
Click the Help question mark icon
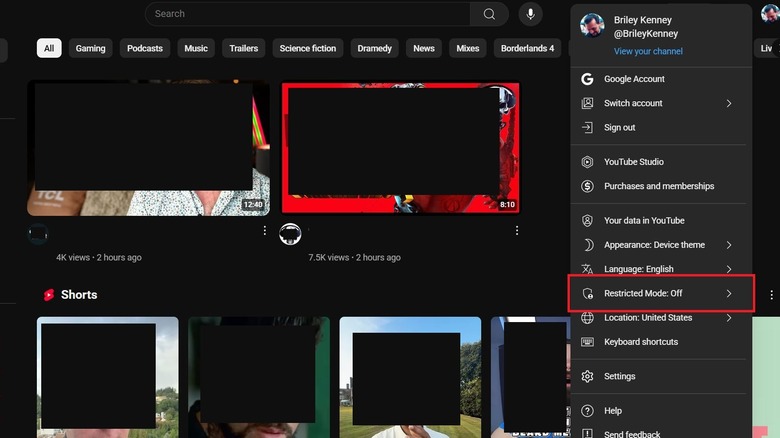click(x=587, y=411)
